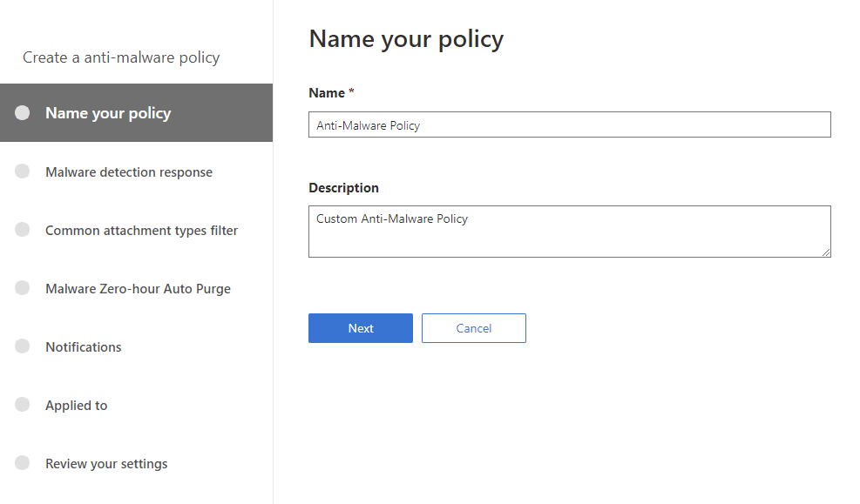Click the step circle next to Applied to

point(23,405)
